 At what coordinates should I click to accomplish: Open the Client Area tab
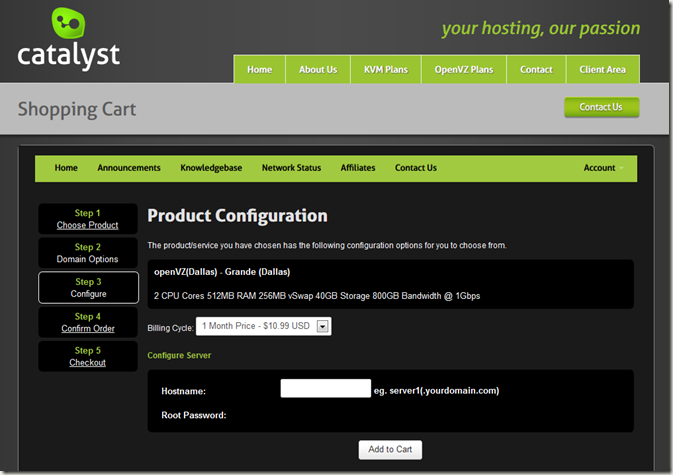[x=603, y=69]
